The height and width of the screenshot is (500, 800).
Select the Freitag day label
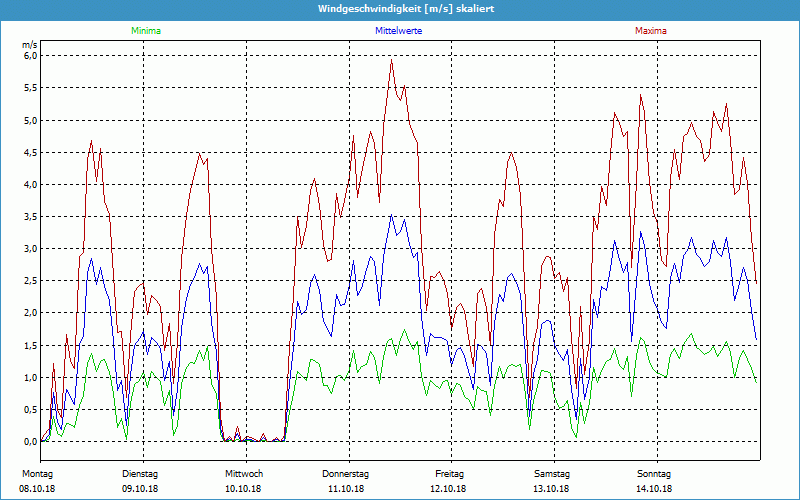[x=449, y=474]
